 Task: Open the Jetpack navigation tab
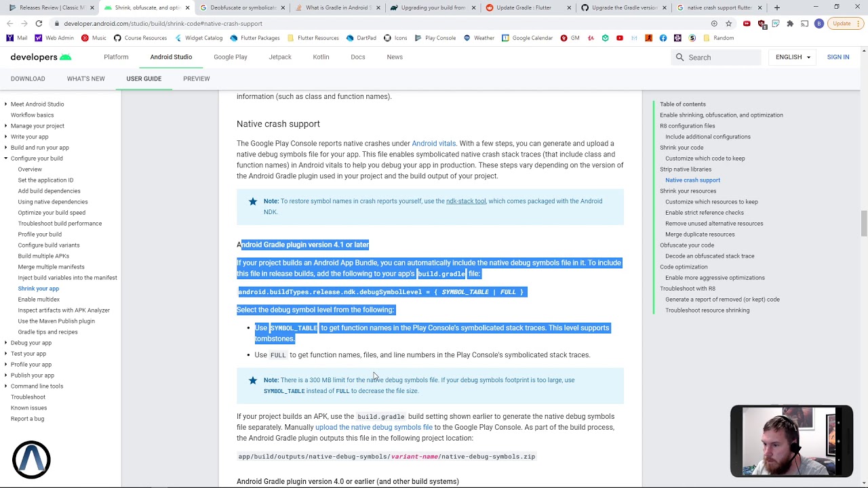coord(280,57)
